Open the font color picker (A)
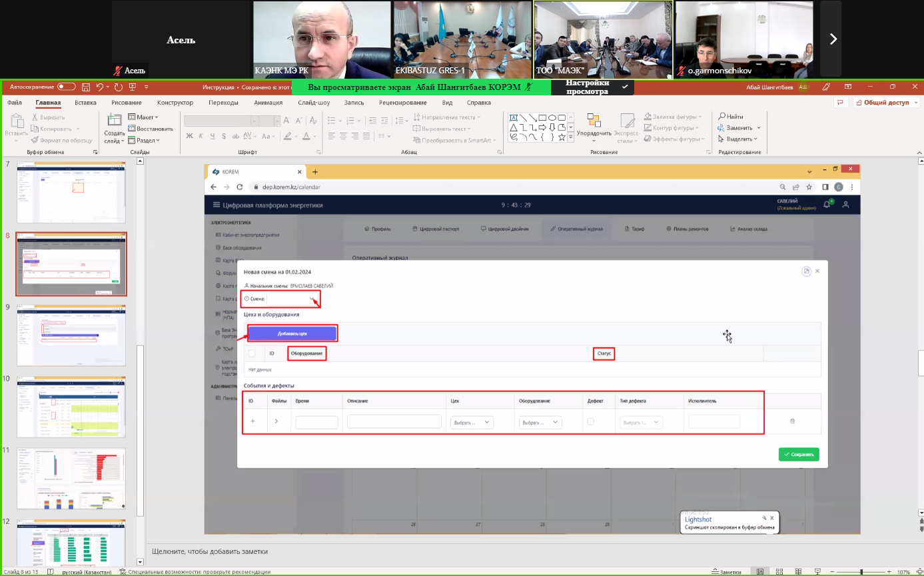The height and width of the screenshot is (576, 924). pyautogui.click(x=307, y=135)
